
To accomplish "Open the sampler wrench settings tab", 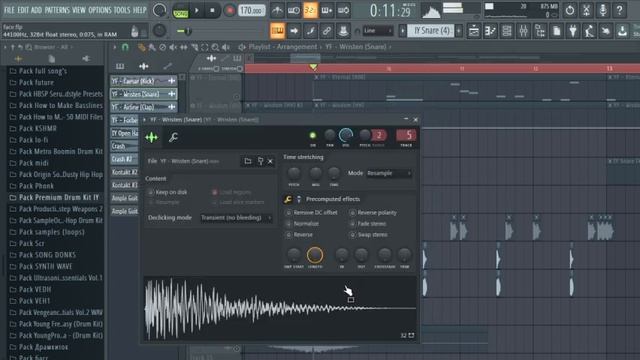I will pyautogui.click(x=173, y=138).
